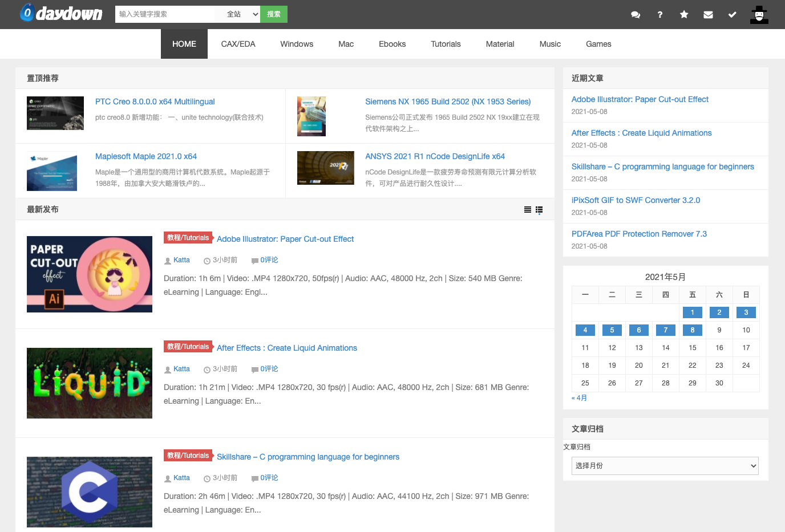
Task: Open Skillshare C programming post title
Action: (308, 457)
